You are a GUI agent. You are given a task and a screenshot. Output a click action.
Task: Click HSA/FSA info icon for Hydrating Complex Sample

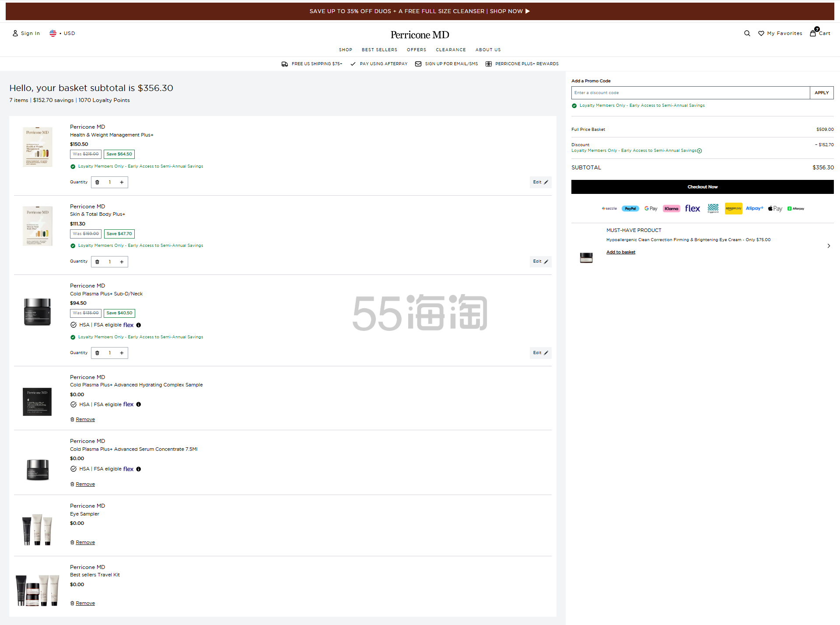point(139,404)
